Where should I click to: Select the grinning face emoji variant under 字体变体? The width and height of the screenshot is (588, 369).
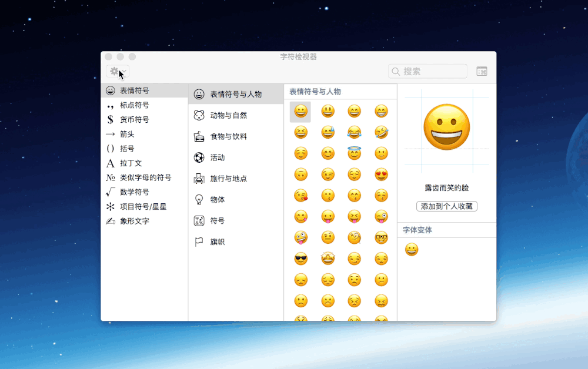tap(412, 250)
